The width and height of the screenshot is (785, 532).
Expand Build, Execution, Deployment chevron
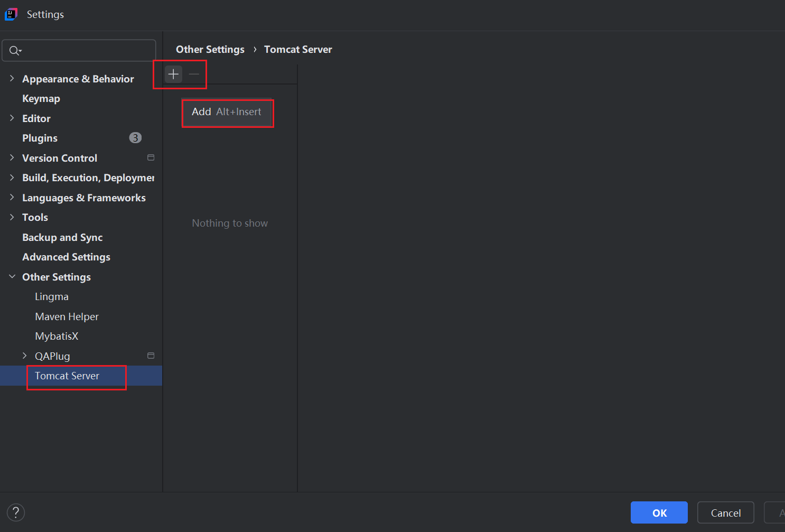click(12, 178)
